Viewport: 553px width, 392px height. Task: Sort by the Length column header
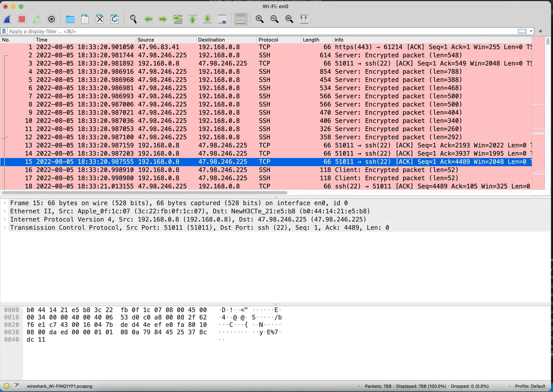point(317,40)
